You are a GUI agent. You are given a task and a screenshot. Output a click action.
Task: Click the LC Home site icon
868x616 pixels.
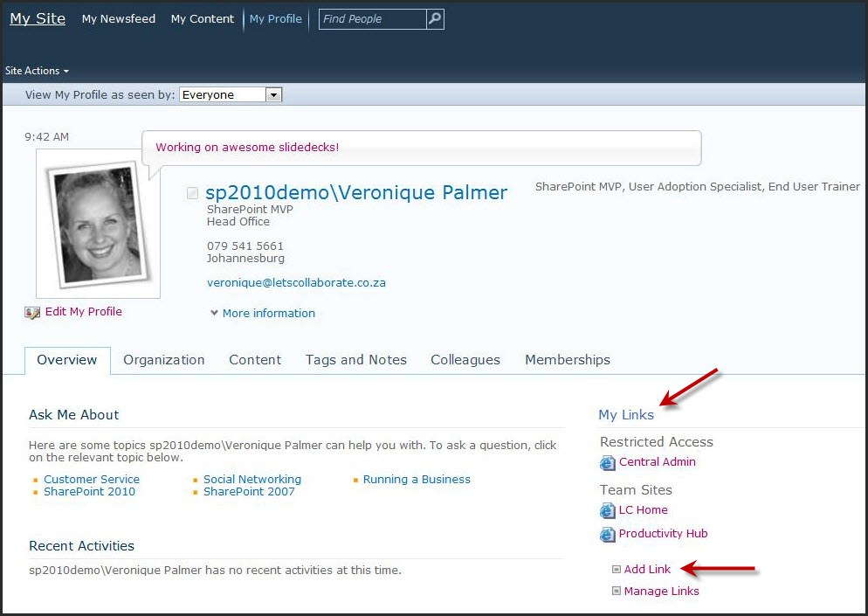click(608, 510)
